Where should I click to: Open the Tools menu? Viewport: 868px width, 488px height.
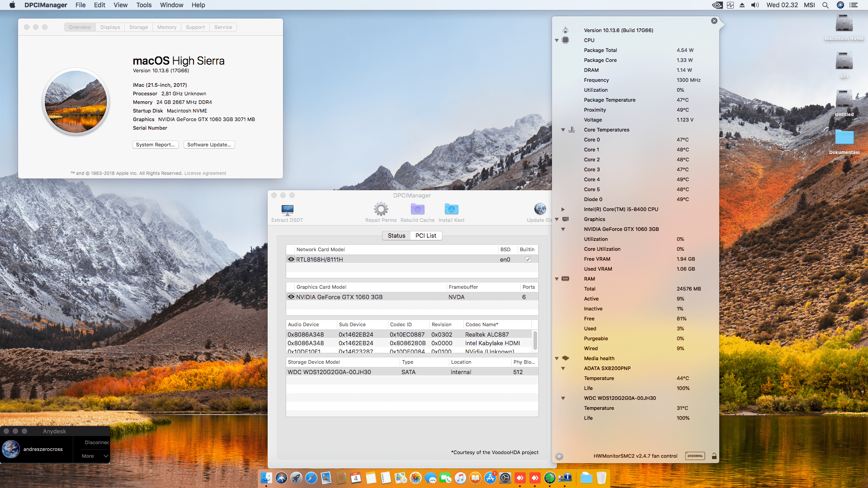(x=143, y=5)
